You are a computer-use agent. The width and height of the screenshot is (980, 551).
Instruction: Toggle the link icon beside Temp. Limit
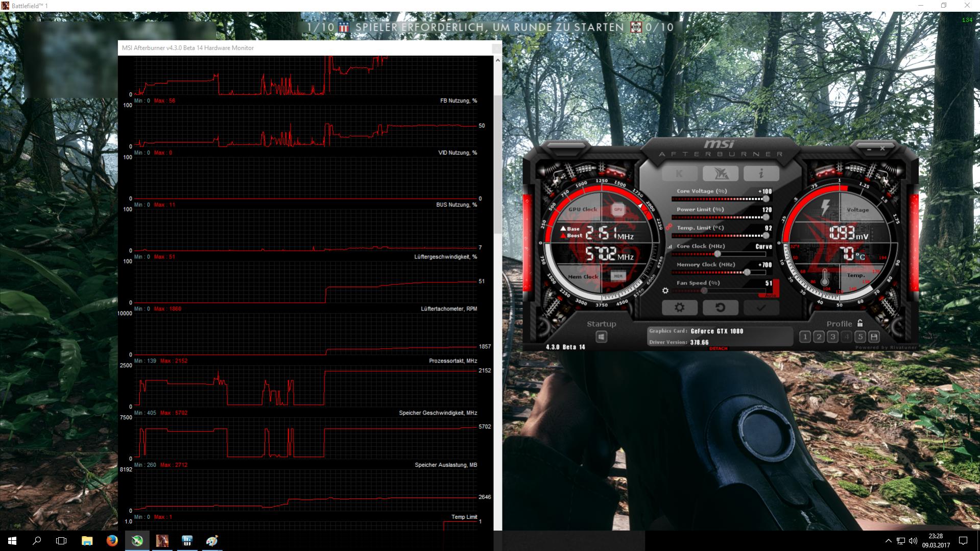pyautogui.click(x=668, y=227)
